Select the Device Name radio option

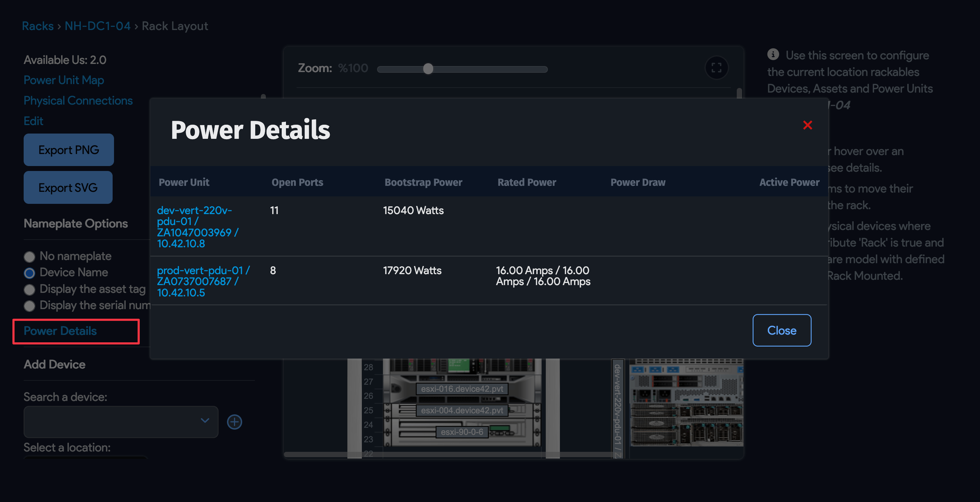click(x=29, y=273)
